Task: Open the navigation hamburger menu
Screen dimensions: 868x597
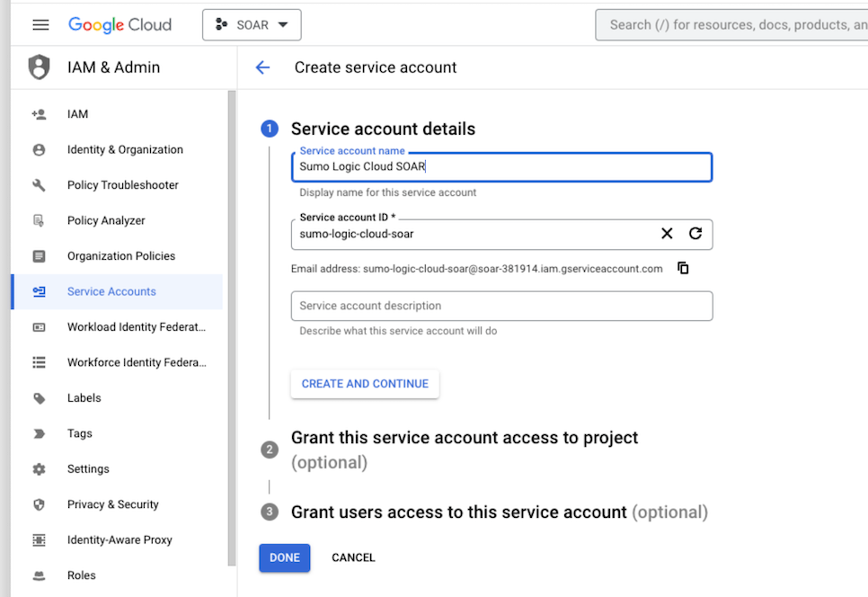Action: (x=40, y=24)
